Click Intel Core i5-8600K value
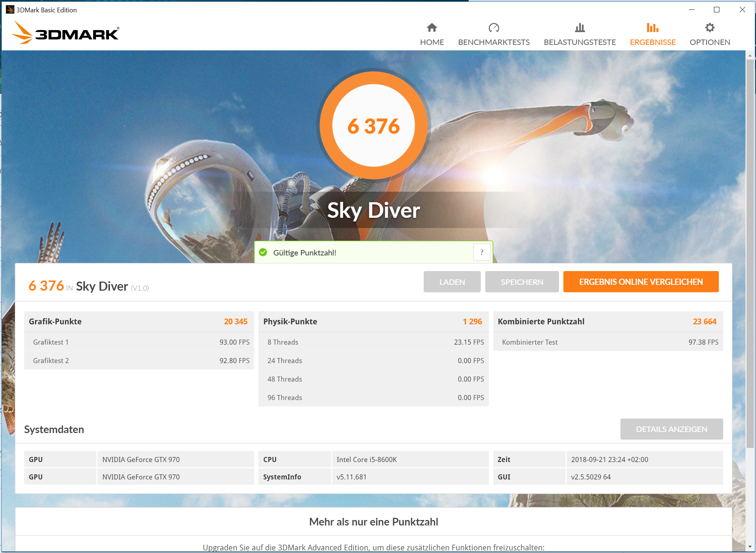Image resolution: width=756 pixels, height=553 pixels. 366,460
